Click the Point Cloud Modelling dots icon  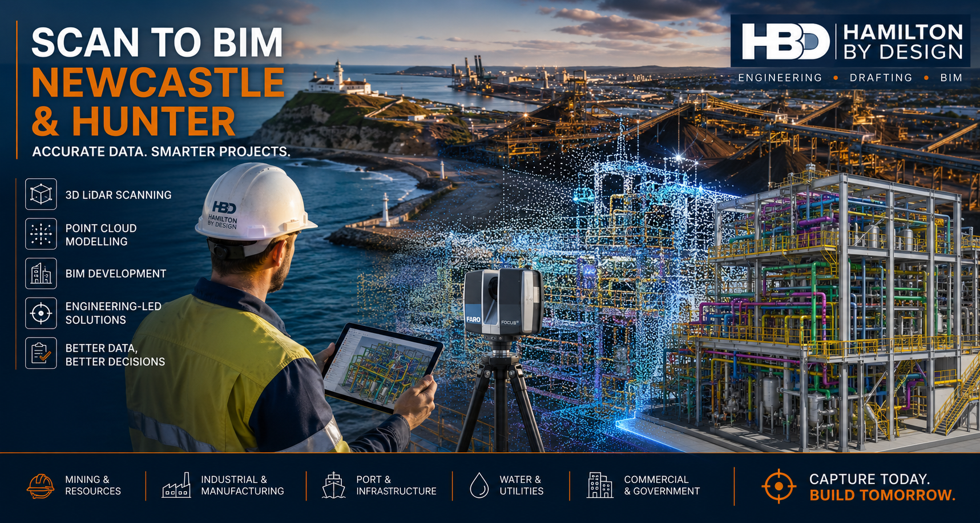pos(41,234)
